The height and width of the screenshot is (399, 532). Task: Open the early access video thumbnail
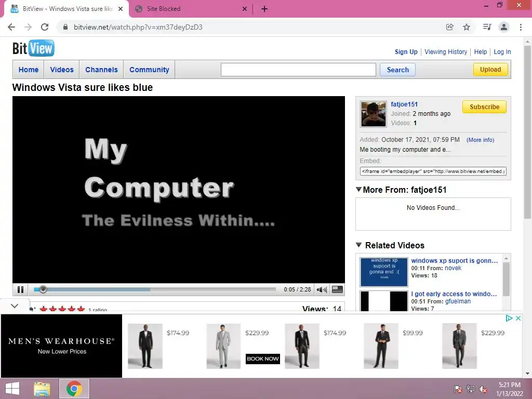384,301
